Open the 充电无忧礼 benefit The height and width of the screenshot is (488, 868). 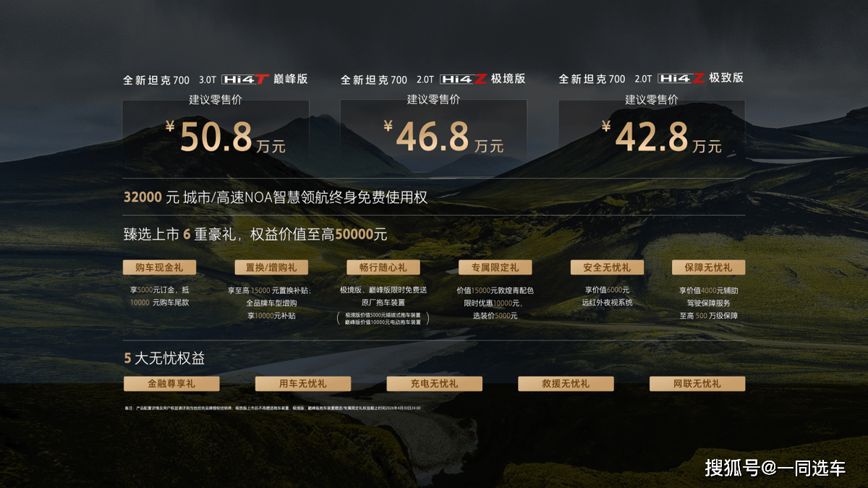(434, 384)
